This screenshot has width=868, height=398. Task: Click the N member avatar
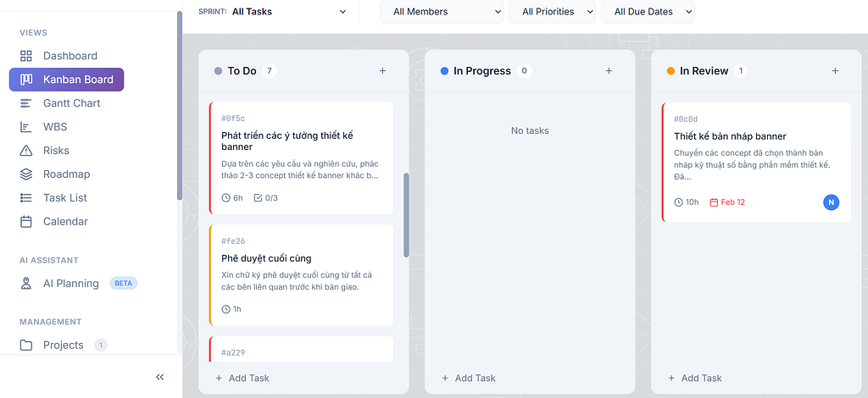click(x=831, y=202)
